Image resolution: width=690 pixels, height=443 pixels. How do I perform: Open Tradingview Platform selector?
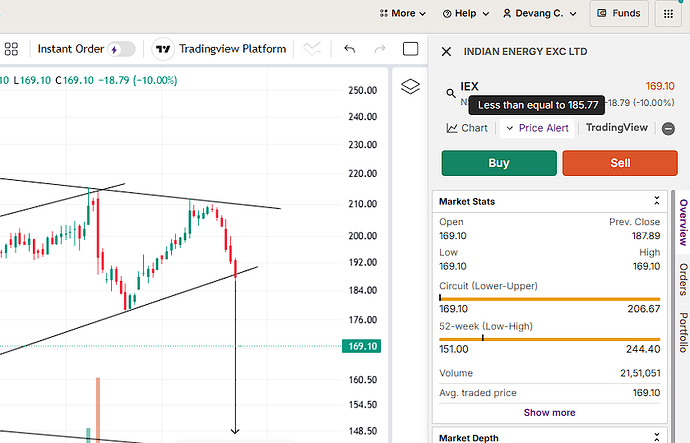pyautogui.click(x=220, y=49)
